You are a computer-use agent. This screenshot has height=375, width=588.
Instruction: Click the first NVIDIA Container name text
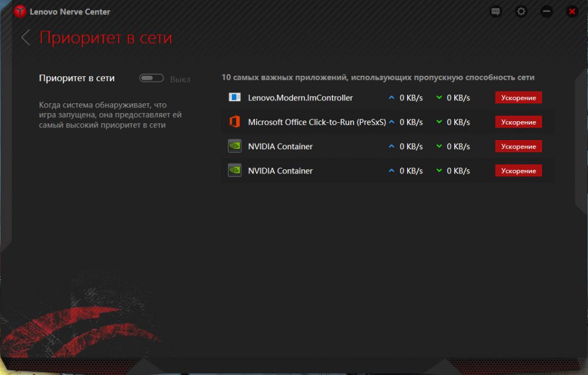tap(280, 146)
